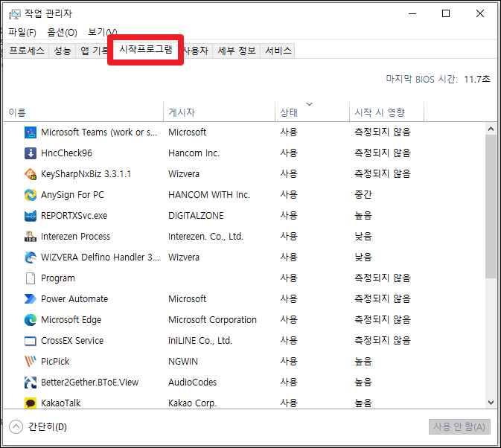This screenshot has height=448, width=501.
Task: Click the HncCheck96 download icon
Action: coord(31,153)
